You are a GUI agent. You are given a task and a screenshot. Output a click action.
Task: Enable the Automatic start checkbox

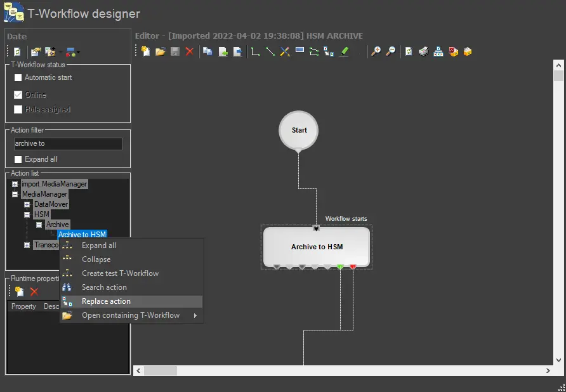tap(18, 77)
